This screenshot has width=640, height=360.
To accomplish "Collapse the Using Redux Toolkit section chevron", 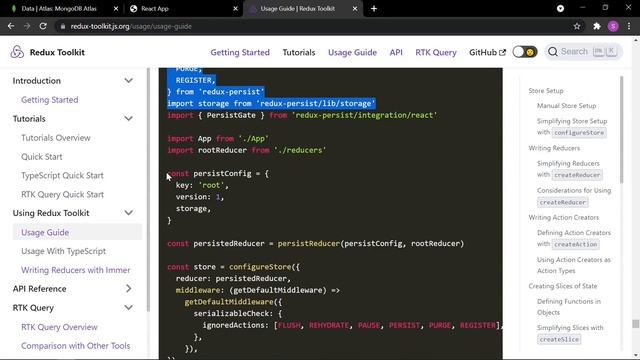I will (129, 213).
